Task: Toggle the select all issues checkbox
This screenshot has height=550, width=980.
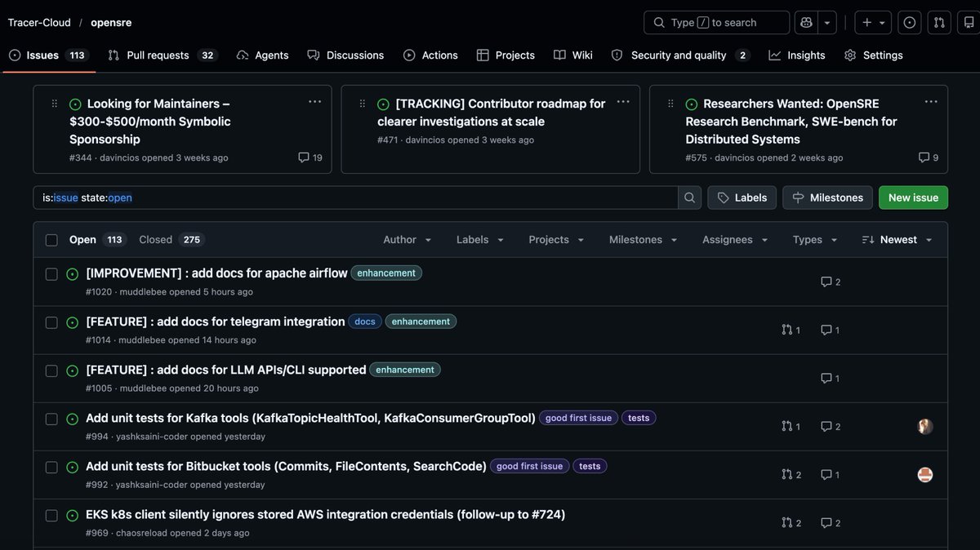Action: (51, 240)
